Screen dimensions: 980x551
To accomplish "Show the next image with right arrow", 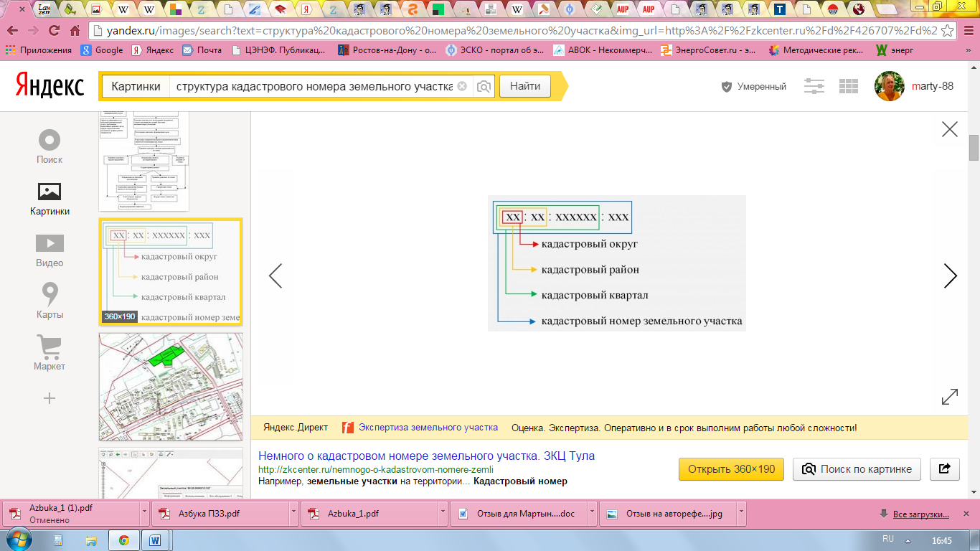I will point(950,275).
